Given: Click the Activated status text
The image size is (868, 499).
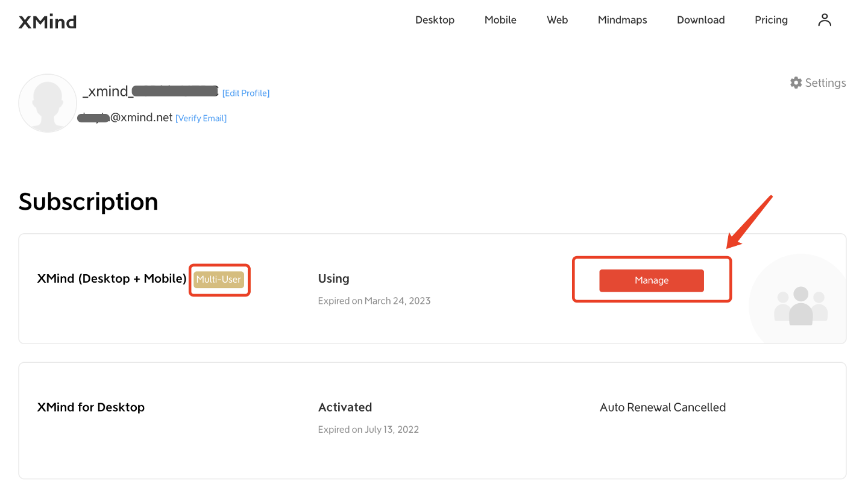Looking at the screenshot, I should coord(345,407).
